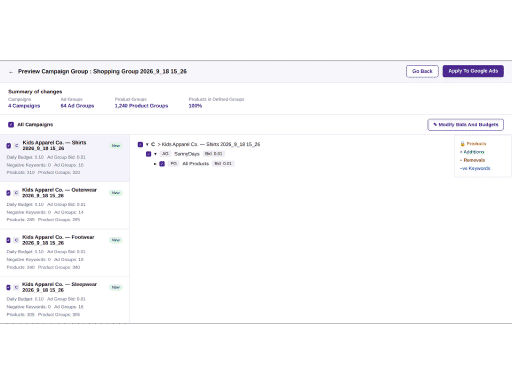Click the C icon in the tree root

153,144
